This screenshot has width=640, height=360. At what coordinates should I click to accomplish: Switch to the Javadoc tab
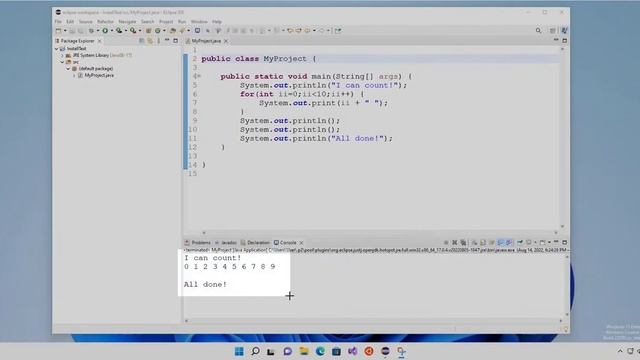click(226, 242)
